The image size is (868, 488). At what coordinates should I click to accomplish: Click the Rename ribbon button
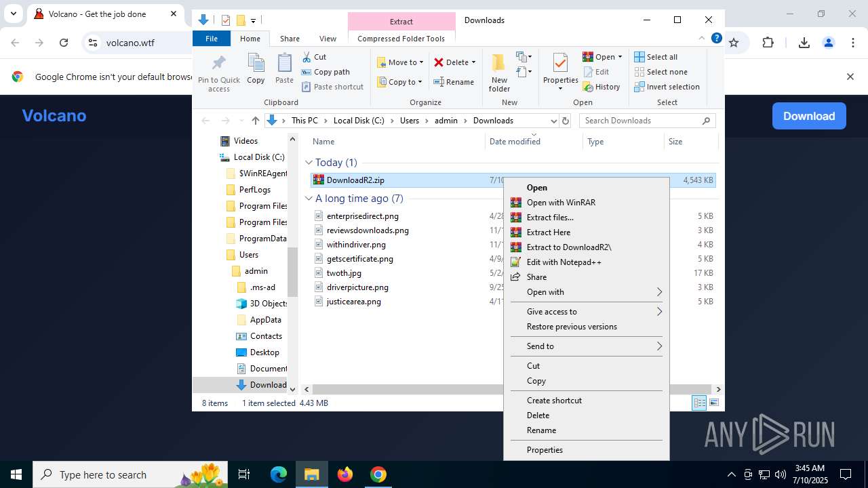tap(454, 82)
